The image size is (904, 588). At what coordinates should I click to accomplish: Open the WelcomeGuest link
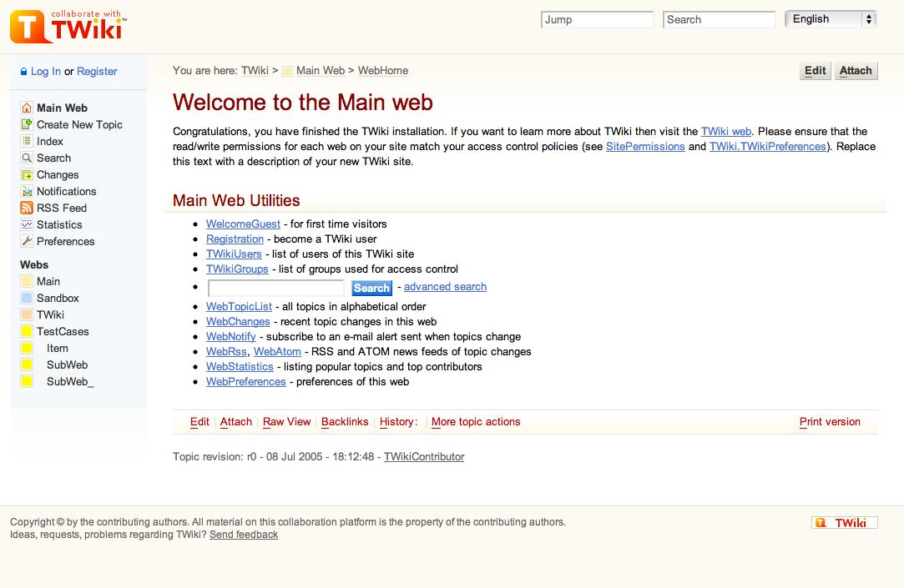243,224
